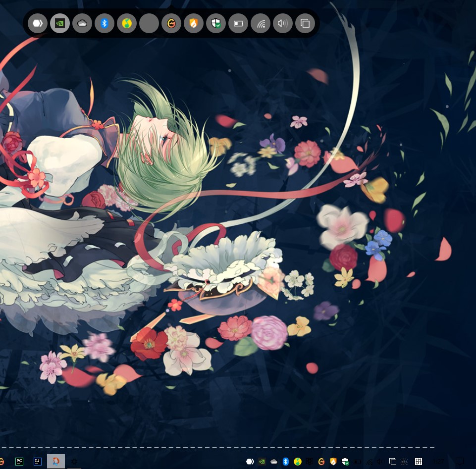The height and width of the screenshot is (469, 476).
Task: Open the notification center on the taskbar
Action: tap(460, 462)
